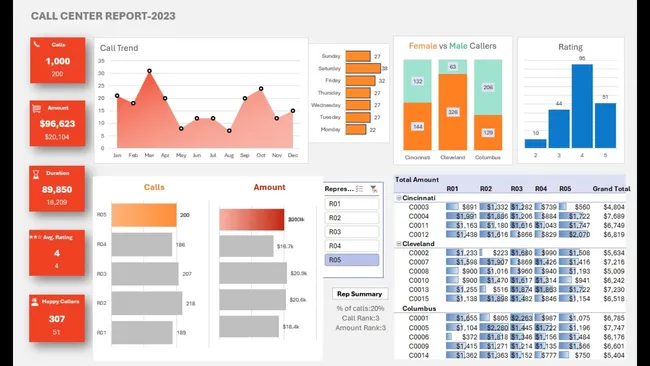This screenshot has height=366, width=650.
Task: Click the person icon on Happy Callers card
Action: point(35,302)
